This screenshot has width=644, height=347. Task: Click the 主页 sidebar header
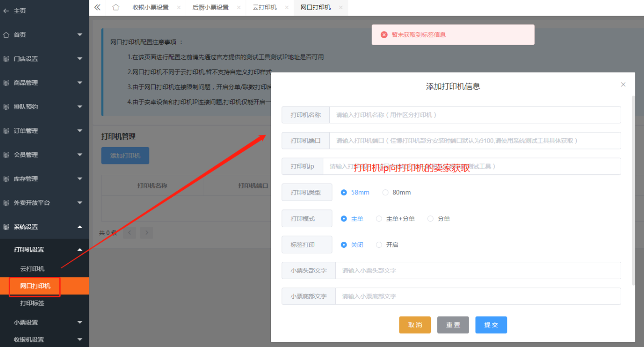pyautogui.click(x=20, y=11)
